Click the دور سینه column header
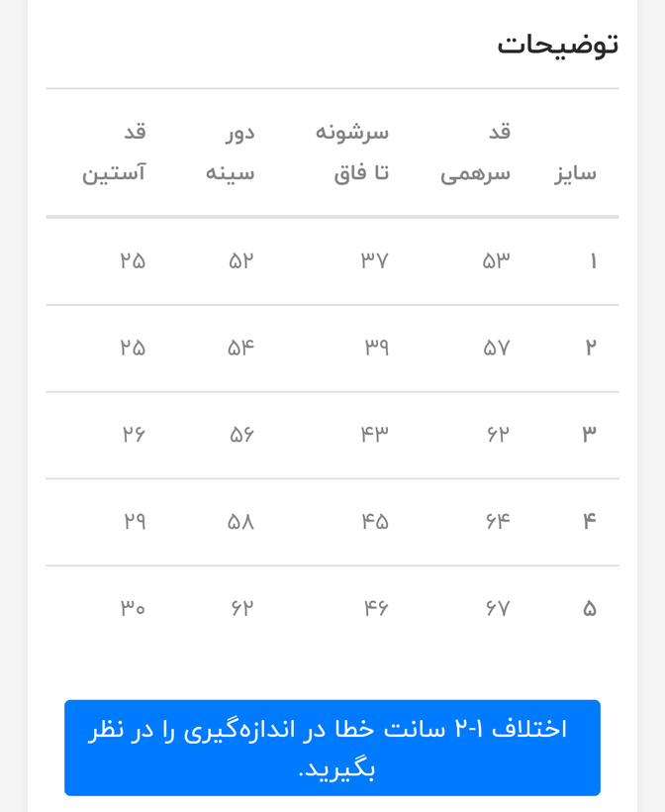Screen dimensions: 665x812 (x=231, y=152)
